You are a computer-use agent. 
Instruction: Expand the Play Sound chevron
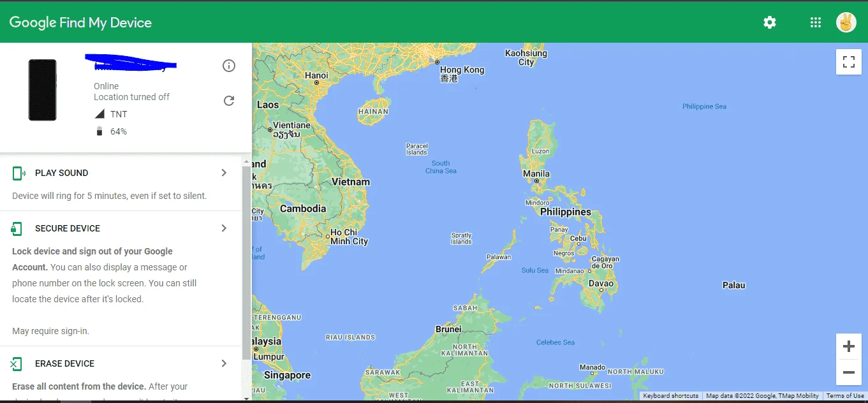pos(224,173)
